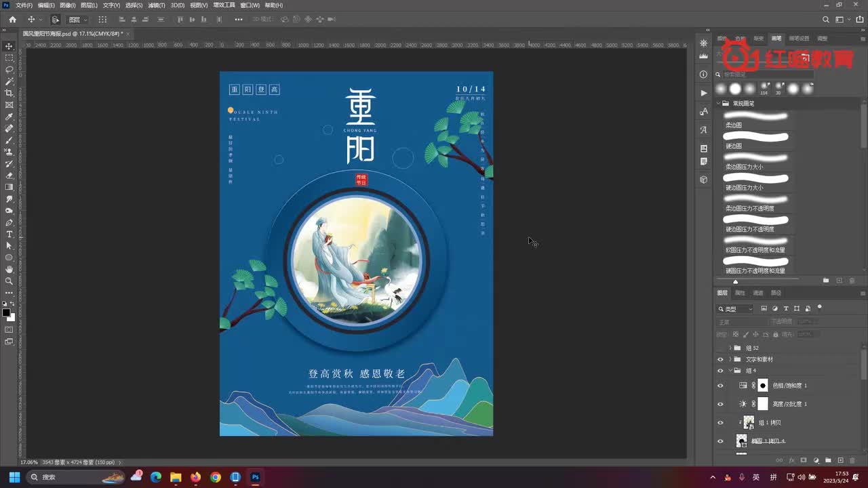Select the Eraser tool
868x488 pixels.
click(x=9, y=175)
